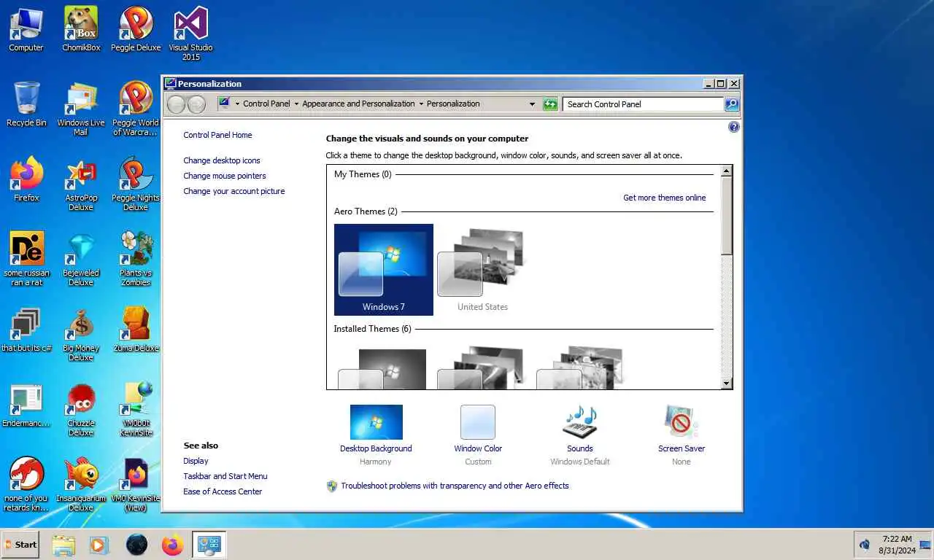This screenshot has width=934, height=560.
Task: Click the taskbar clock showing 7:22 AM
Action: click(x=897, y=545)
